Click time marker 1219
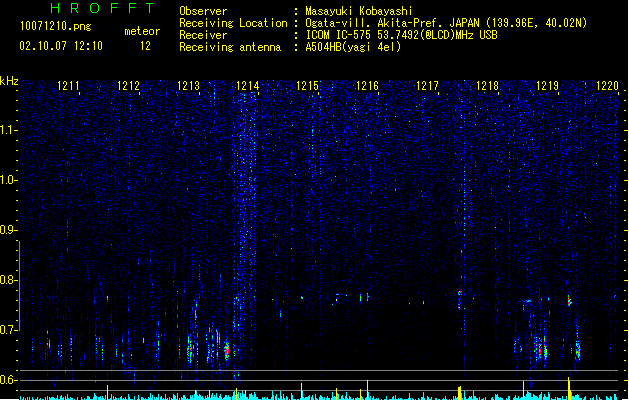Image resolution: width=629 pixels, height=400 pixels. 547,86
